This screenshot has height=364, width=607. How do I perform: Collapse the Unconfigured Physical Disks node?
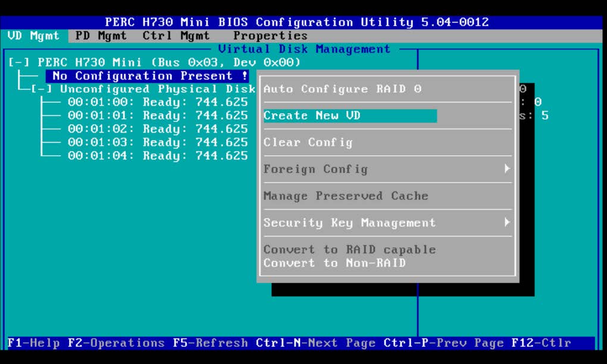(x=42, y=89)
